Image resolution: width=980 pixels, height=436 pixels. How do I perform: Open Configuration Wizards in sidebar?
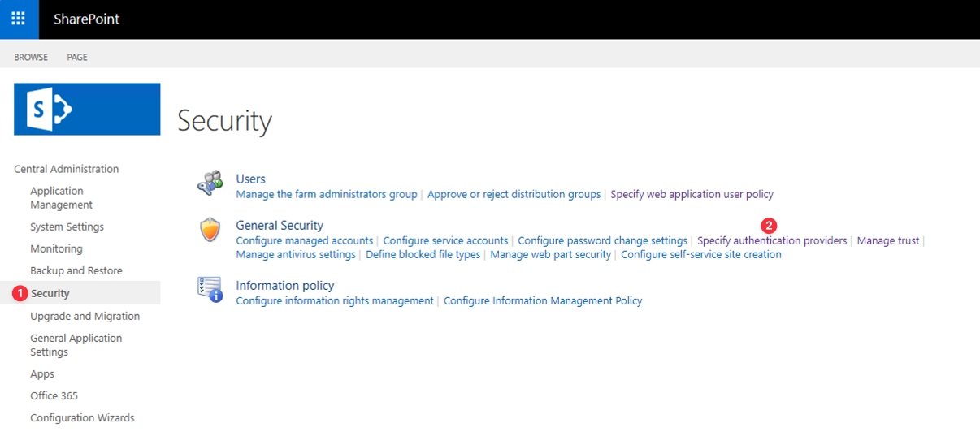(x=82, y=417)
